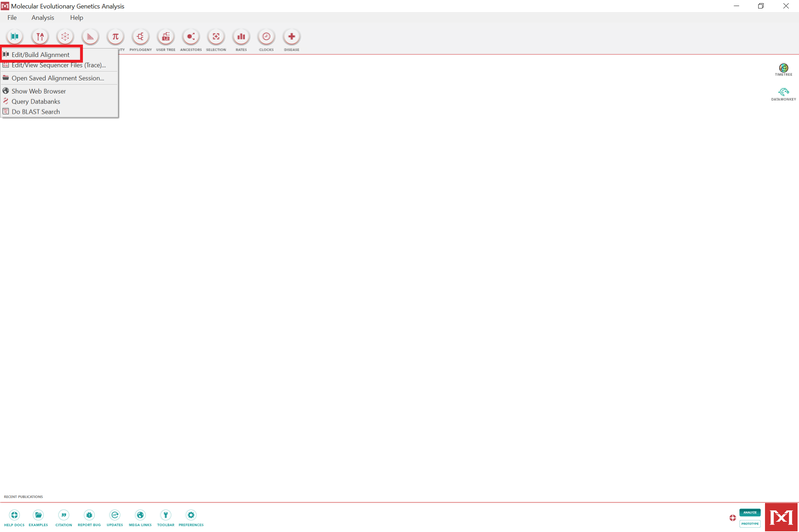Click the Recent Publications label

(23, 496)
